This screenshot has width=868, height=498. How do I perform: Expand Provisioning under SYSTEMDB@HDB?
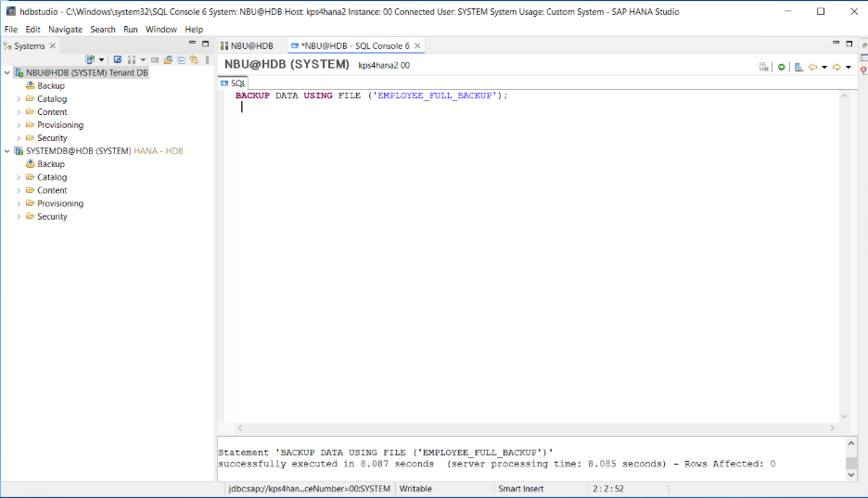(19, 204)
